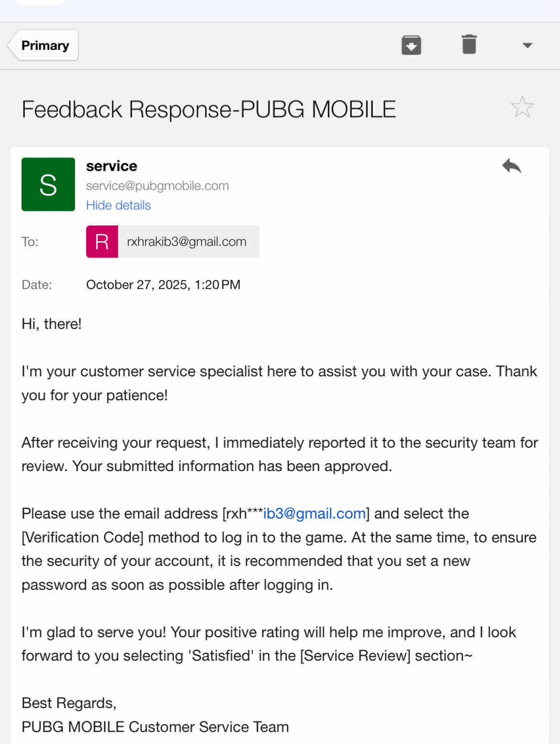Archive this email using the archive icon
This screenshot has height=744, width=560.
[x=411, y=45]
